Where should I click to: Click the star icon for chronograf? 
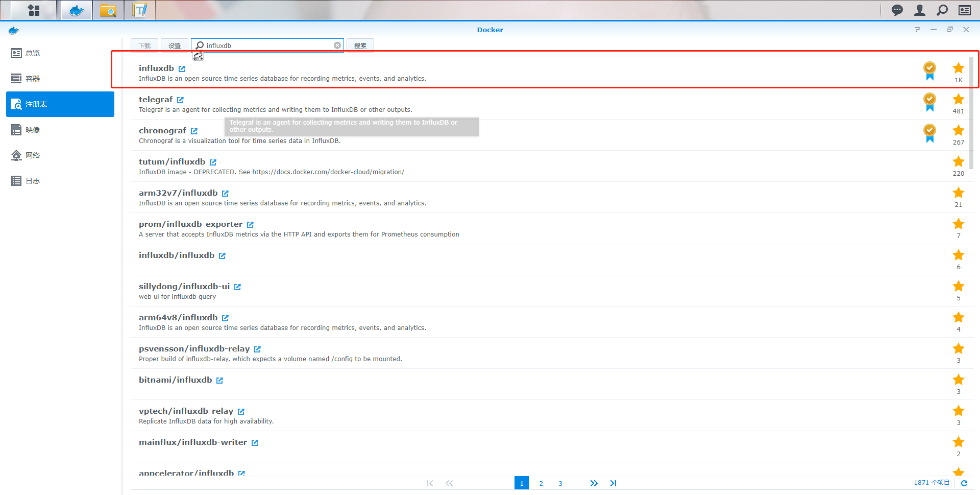(959, 130)
